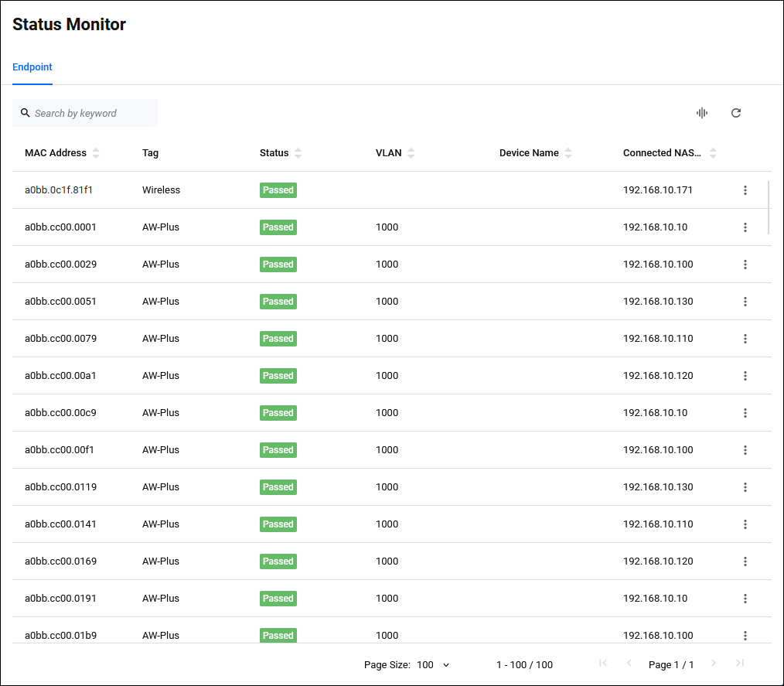Click the waveform monitor icon beside refresh

(x=702, y=113)
